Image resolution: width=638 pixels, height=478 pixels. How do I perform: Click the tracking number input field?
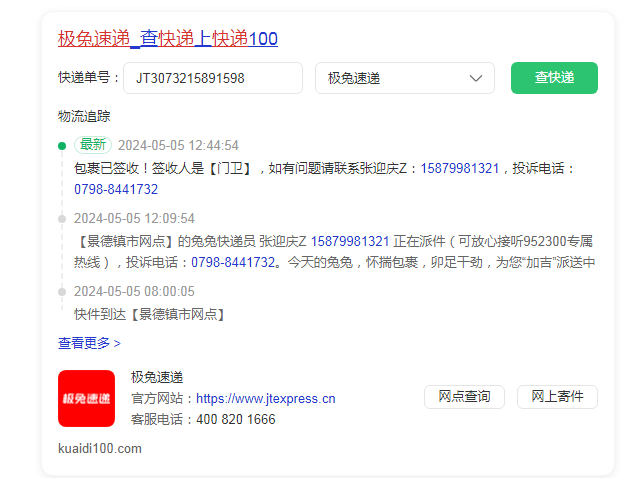(x=213, y=78)
